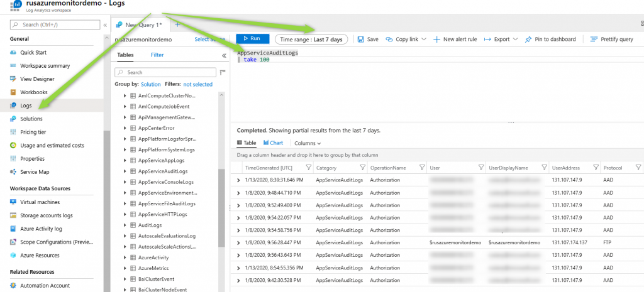This screenshot has height=292, width=644.
Task: Open Storage accounts logs
Action: pos(47,215)
